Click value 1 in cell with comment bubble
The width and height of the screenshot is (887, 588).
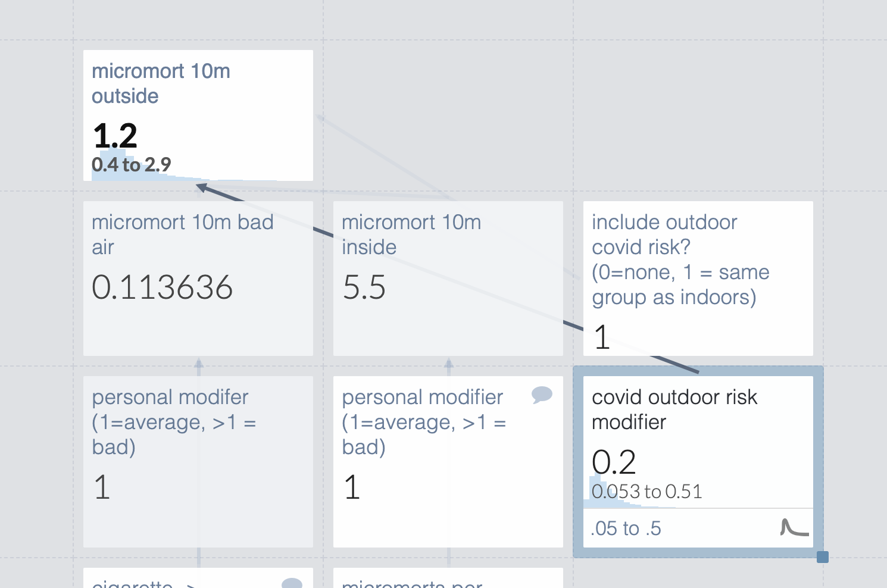click(352, 487)
